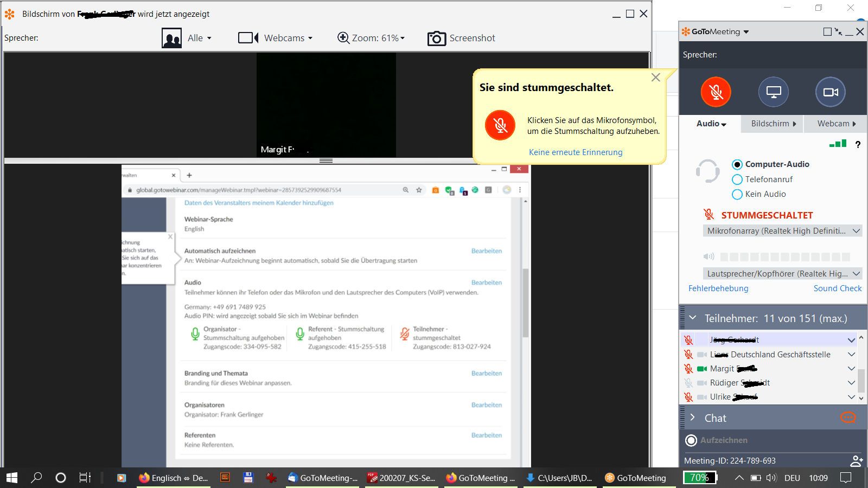
Task: Click the green connection quality bars
Action: (838, 144)
